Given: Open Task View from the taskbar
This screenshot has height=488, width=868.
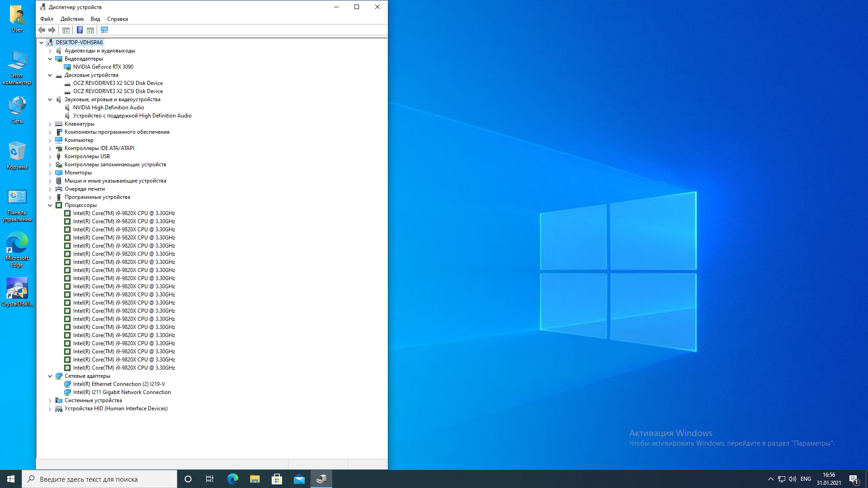Looking at the screenshot, I should click(210, 479).
